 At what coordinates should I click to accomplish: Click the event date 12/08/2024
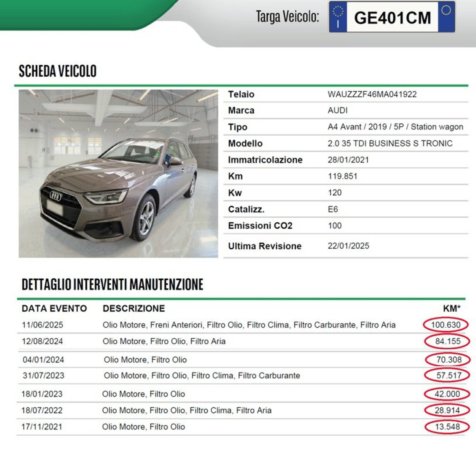[42, 341]
